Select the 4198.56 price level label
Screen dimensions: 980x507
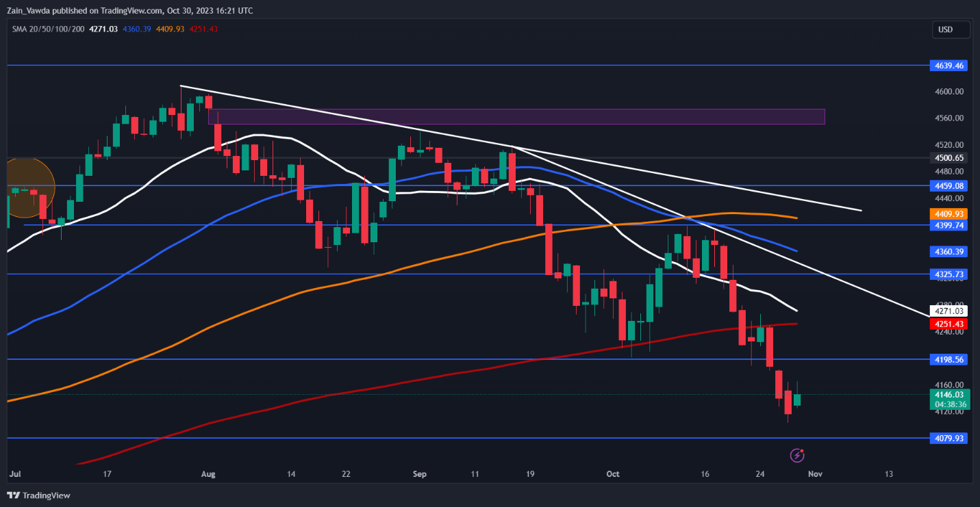click(x=948, y=359)
